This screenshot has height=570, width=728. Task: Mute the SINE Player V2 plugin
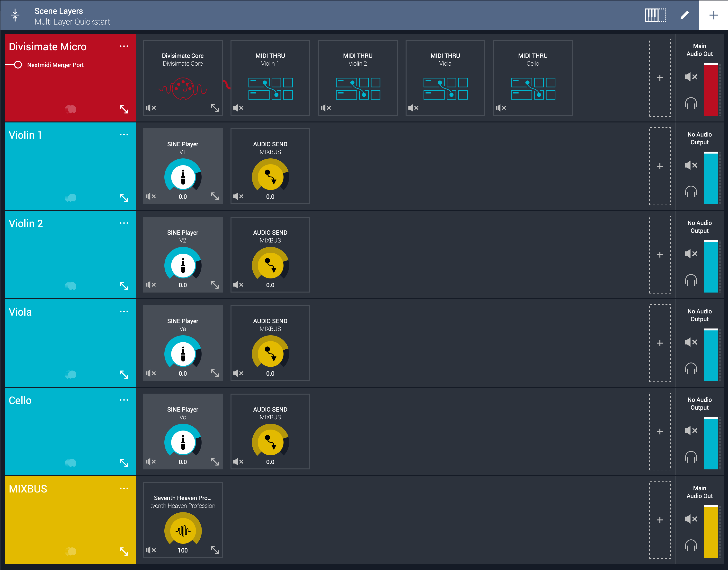(151, 285)
